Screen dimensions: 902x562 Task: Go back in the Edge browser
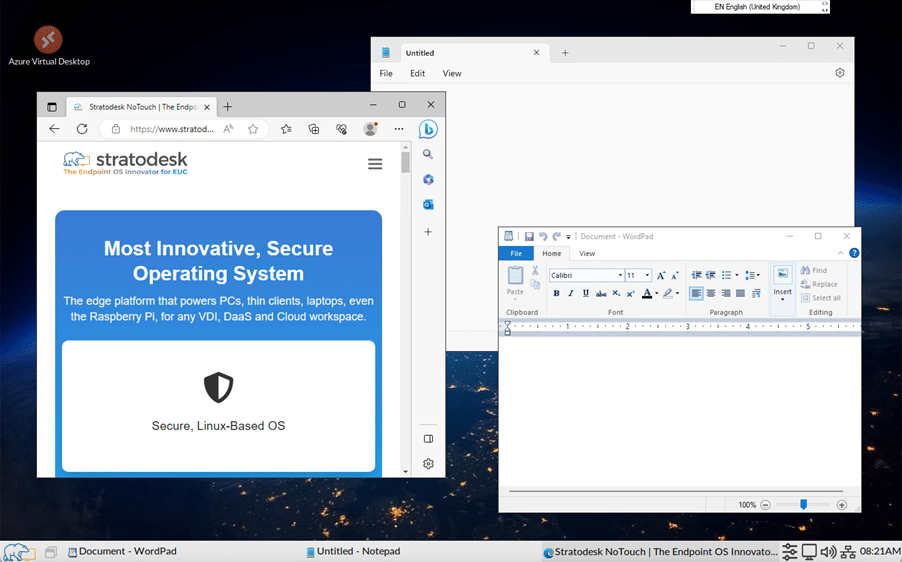pyautogui.click(x=54, y=129)
